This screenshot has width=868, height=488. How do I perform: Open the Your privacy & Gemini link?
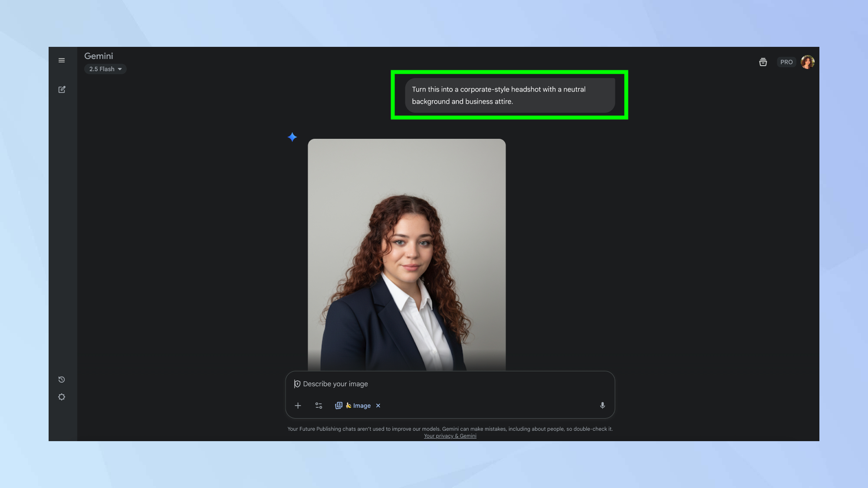[x=450, y=436]
